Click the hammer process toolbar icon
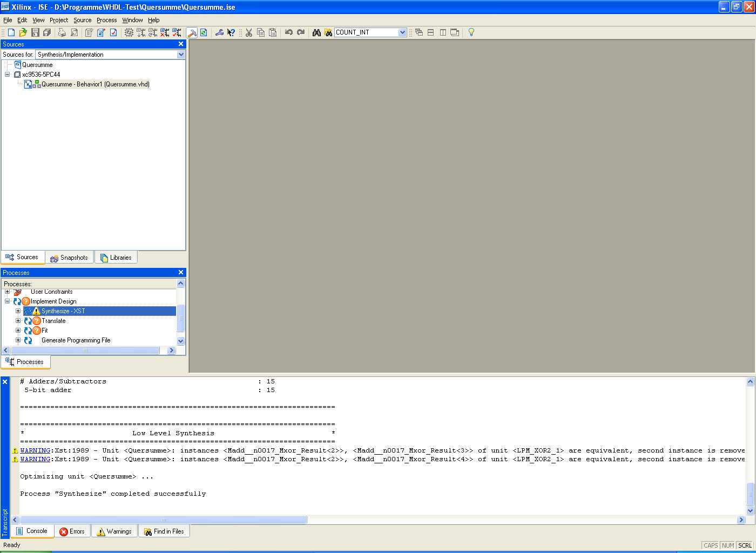Image resolution: width=756 pixels, height=553 pixels. tap(192, 32)
